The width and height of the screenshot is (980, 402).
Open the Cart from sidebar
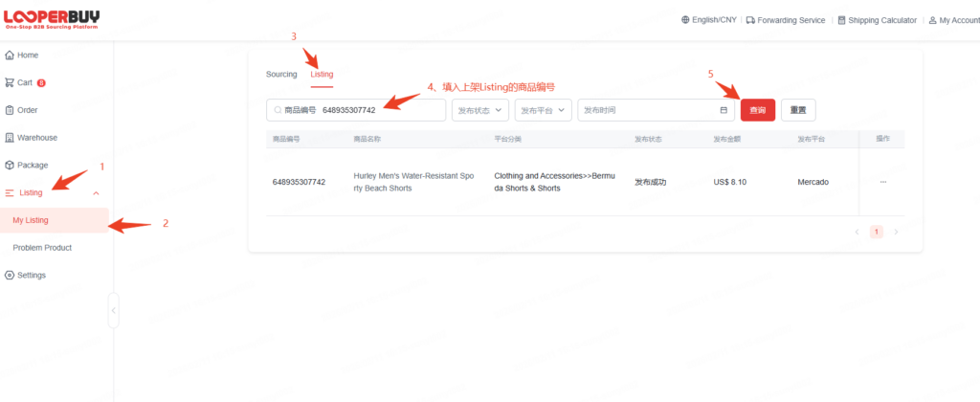27,82
